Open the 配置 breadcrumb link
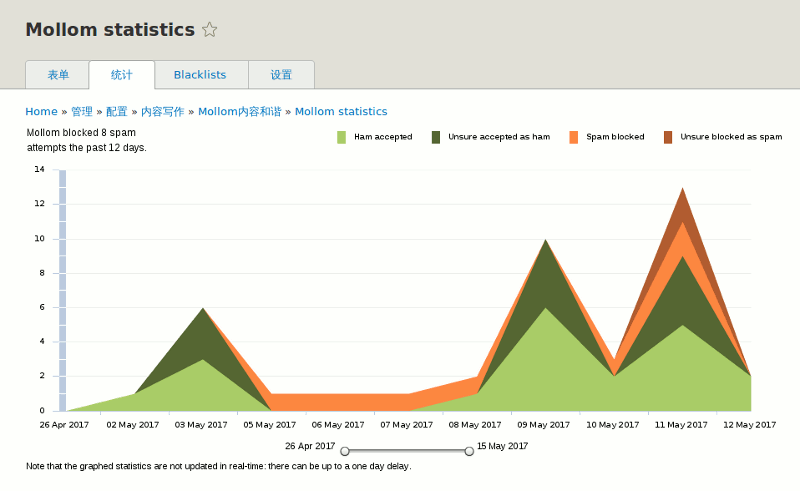Image resolution: width=800 pixels, height=491 pixels. pos(117,111)
